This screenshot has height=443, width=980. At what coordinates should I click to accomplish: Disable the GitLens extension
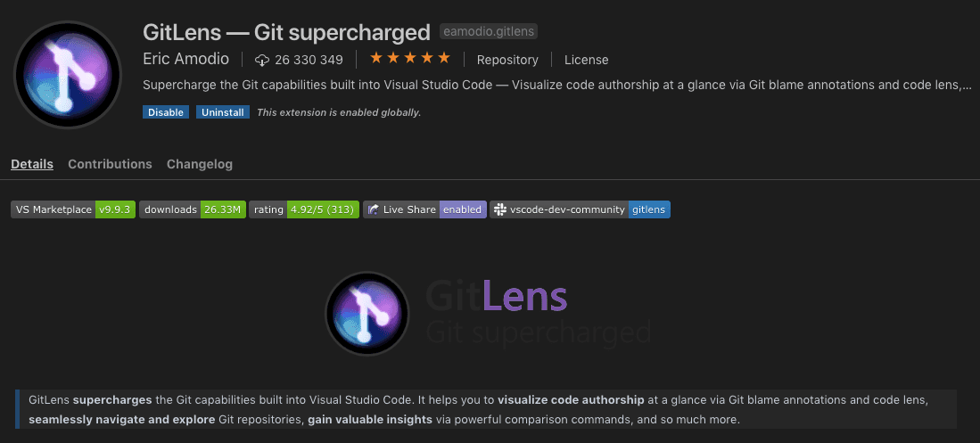point(166,111)
